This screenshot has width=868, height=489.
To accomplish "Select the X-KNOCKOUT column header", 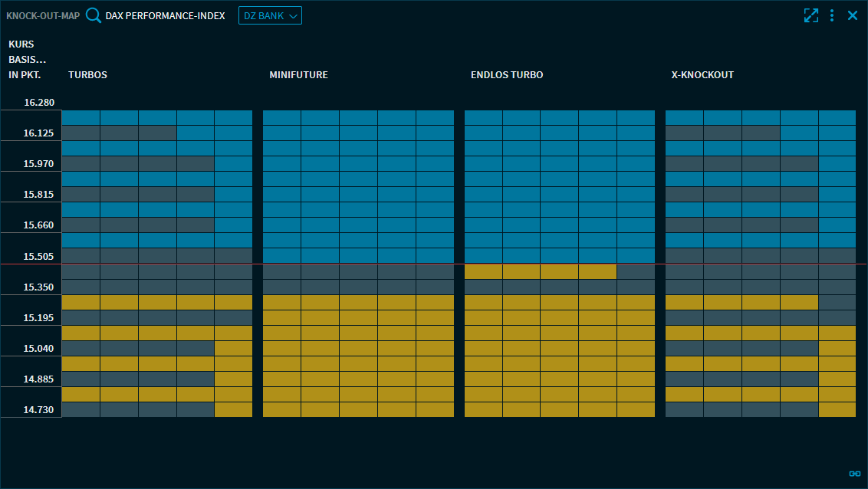I will 702,75.
